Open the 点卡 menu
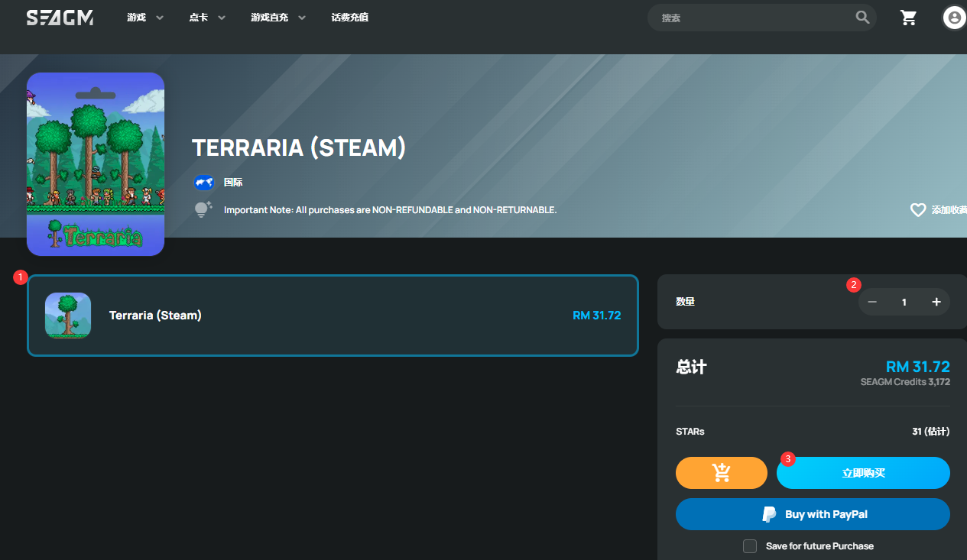 pyautogui.click(x=199, y=18)
